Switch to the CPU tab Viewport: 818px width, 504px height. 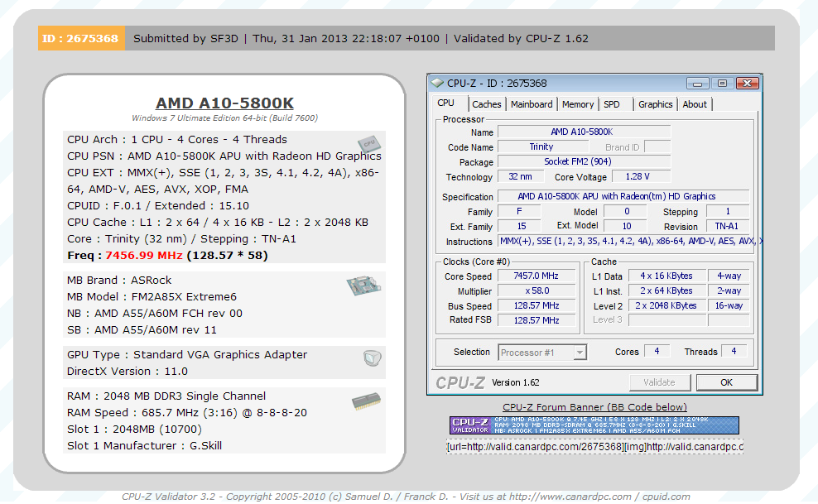tap(446, 103)
